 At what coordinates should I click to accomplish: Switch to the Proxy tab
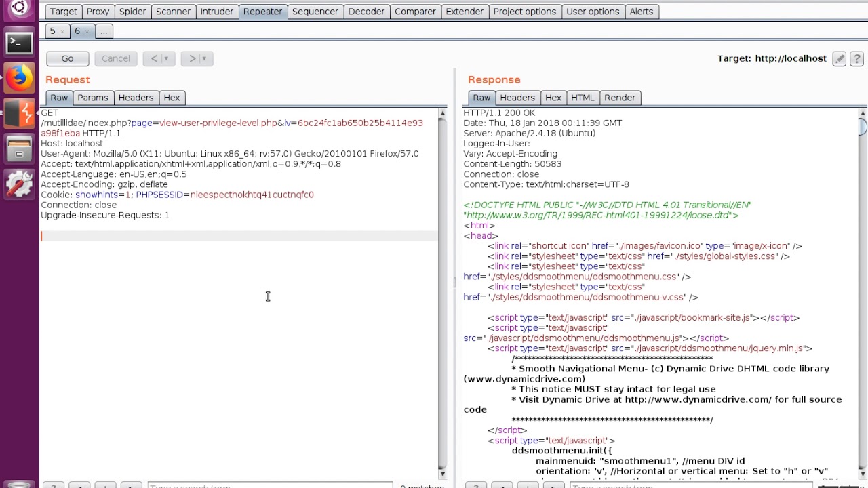click(98, 12)
